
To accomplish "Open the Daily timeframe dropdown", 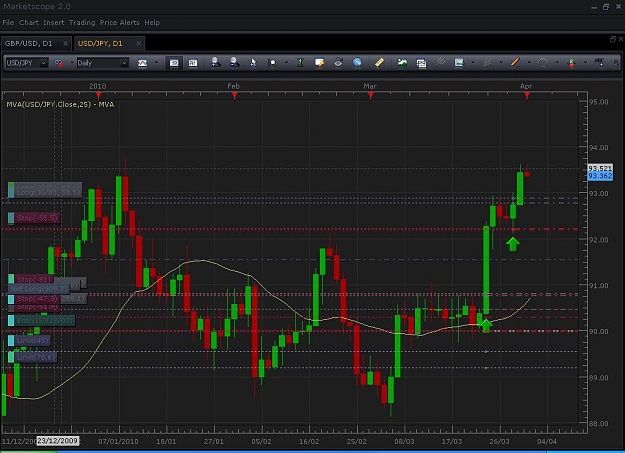I will [x=102, y=63].
